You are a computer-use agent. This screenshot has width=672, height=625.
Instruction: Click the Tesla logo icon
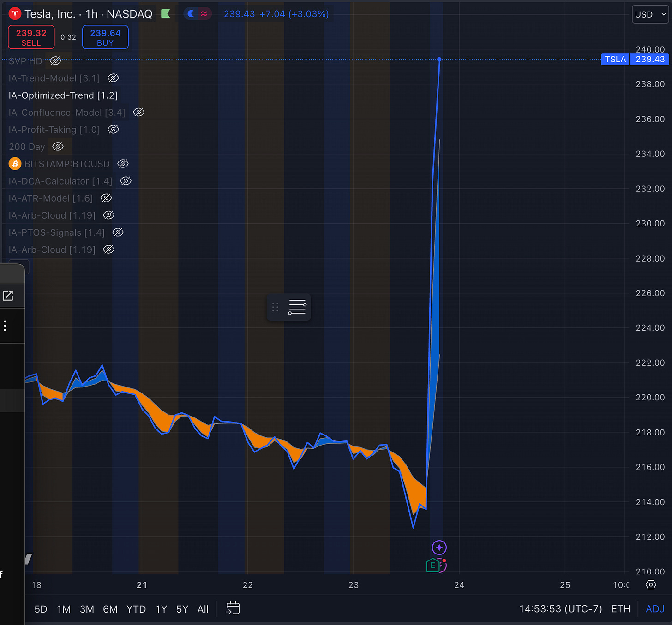click(15, 14)
